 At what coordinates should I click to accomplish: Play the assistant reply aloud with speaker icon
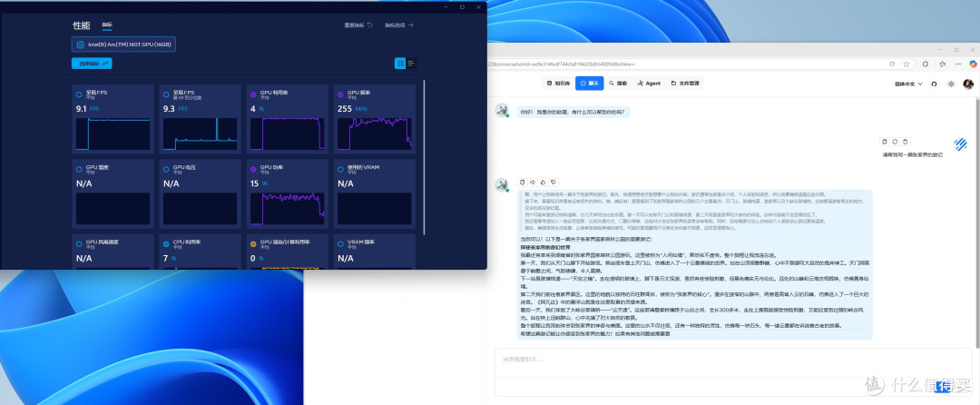(534, 182)
